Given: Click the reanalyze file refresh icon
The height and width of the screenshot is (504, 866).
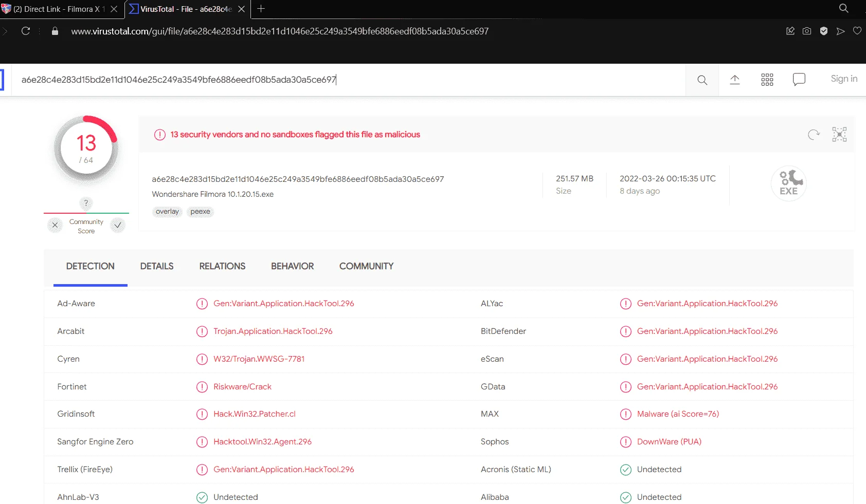Looking at the screenshot, I should [814, 135].
